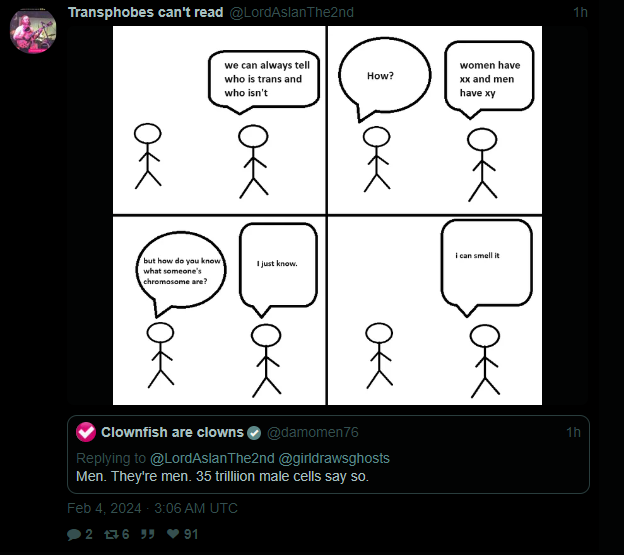This screenshot has height=555, width=624.
Task: Open the @LordAslanThe2nd handle at top
Action: click(292, 12)
